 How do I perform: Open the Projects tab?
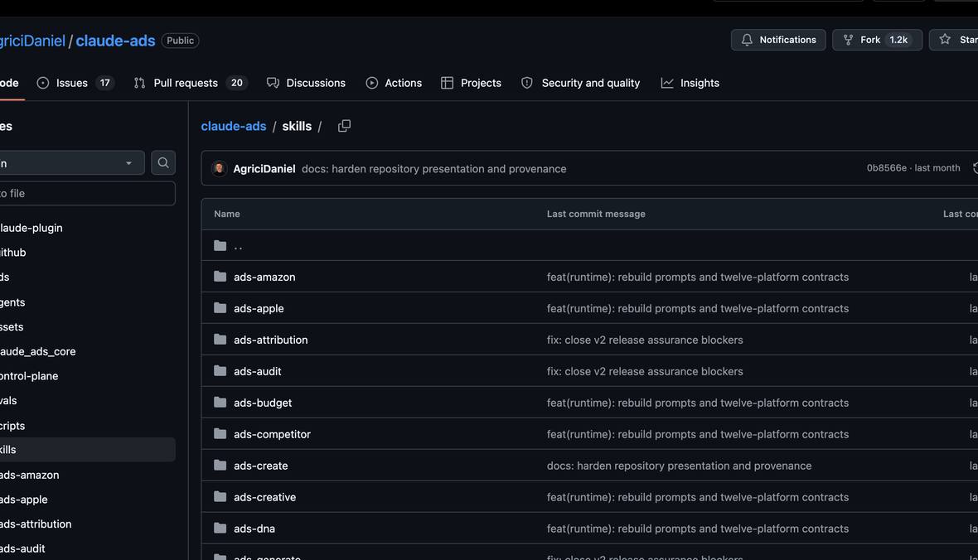[471, 83]
